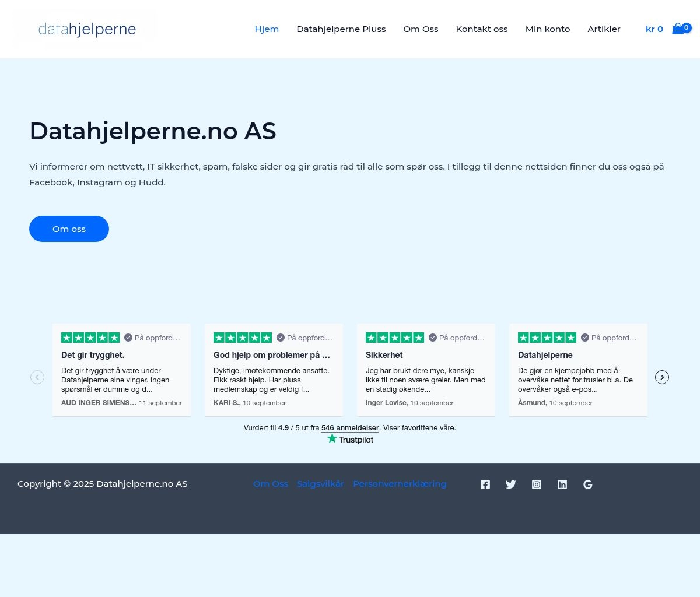Screen dimensions: 700x597
Task: Click reviewer name "Åsmund"
Action: 533,403
